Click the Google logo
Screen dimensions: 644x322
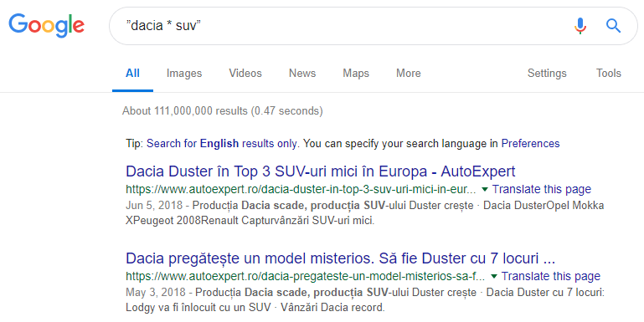coord(46,25)
